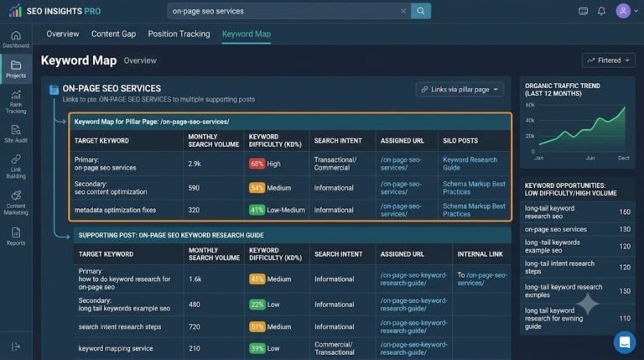Viewport: 644px width, 360px height.
Task: Open Reports in sidebar
Action: 16,237
